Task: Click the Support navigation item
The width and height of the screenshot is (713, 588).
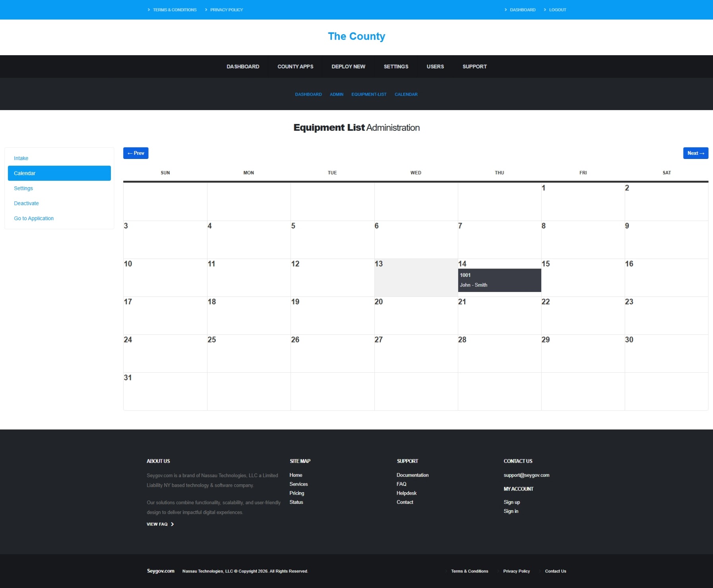Action: pyautogui.click(x=475, y=66)
